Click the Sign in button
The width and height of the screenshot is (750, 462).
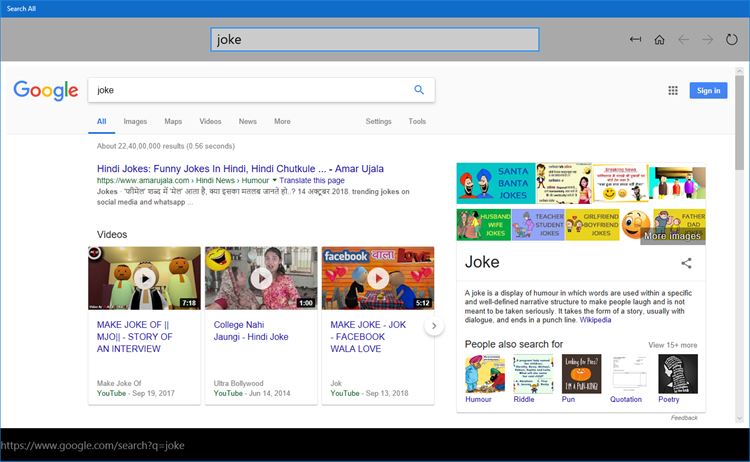click(708, 90)
